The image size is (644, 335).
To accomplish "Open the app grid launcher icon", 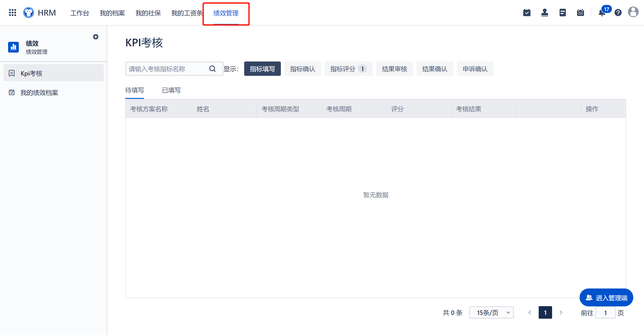I will pos(13,13).
